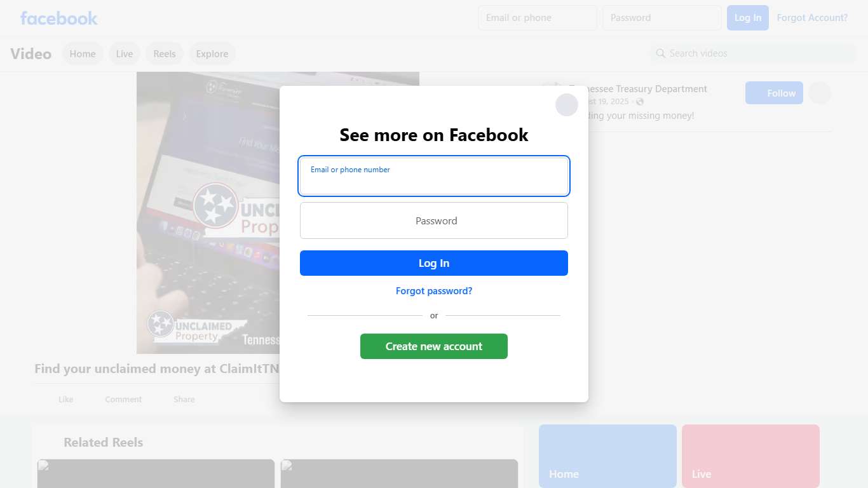Switch to the Reels tab

click(x=165, y=54)
